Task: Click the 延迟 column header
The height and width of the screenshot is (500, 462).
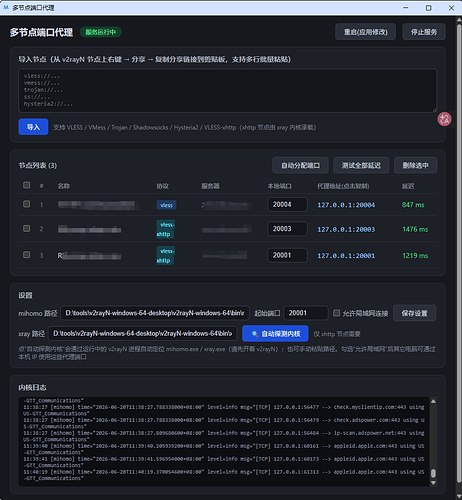Action: (x=408, y=186)
